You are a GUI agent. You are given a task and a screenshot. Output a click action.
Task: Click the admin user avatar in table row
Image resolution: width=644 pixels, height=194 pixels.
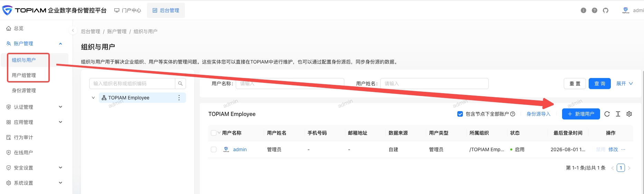coord(226,149)
